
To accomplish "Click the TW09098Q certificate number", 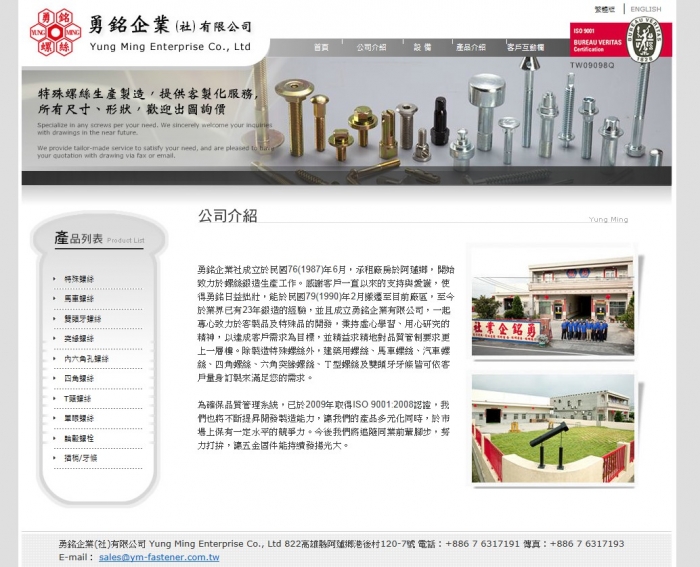I will (592, 65).
